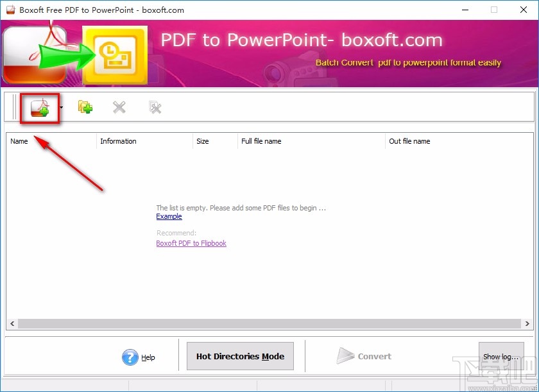539x392 pixels.
Task: Click the Add folder icon
Action: pyautogui.click(x=85, y=107)
